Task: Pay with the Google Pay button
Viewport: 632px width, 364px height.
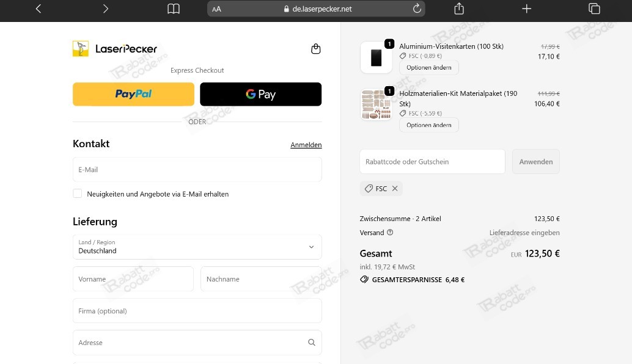Action: tap(261, 94)
